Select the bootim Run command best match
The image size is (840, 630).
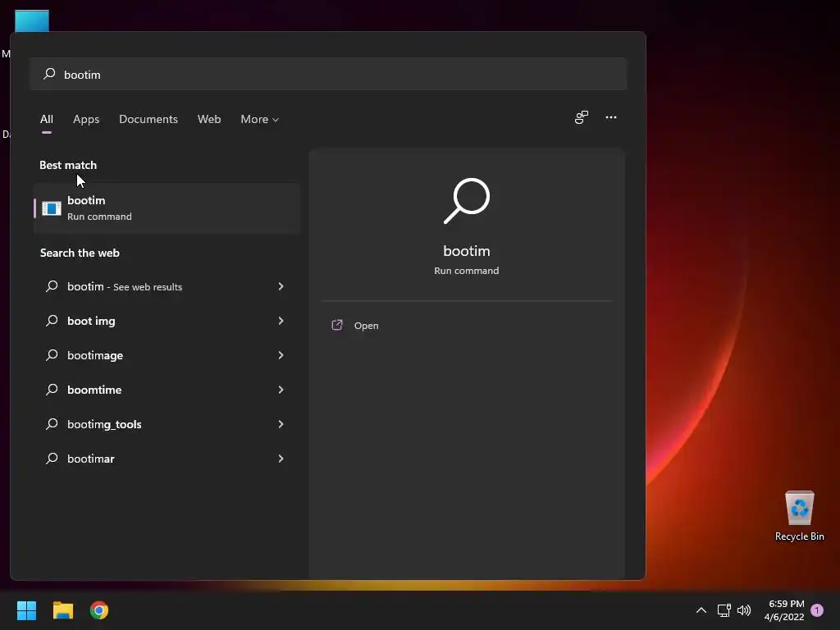point(167,208)
